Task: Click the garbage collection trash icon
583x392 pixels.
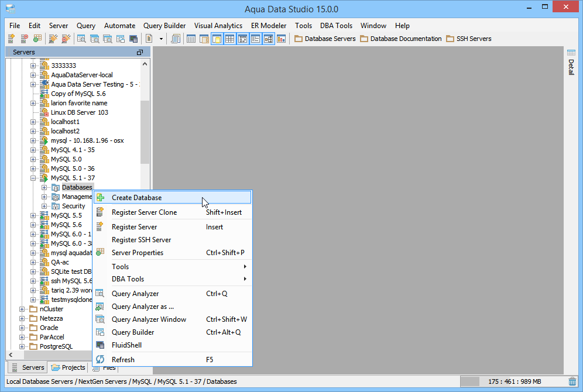Action: point(572,381)
